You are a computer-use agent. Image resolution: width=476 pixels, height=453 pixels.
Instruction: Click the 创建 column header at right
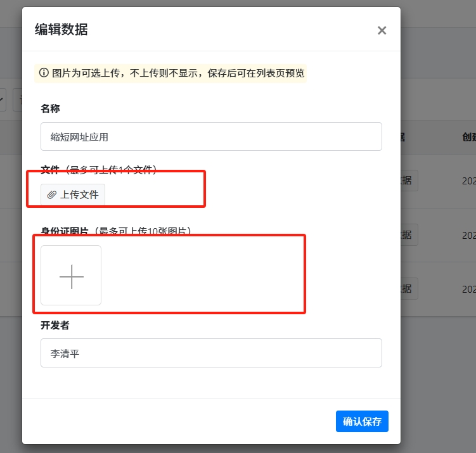coord(468,137)
